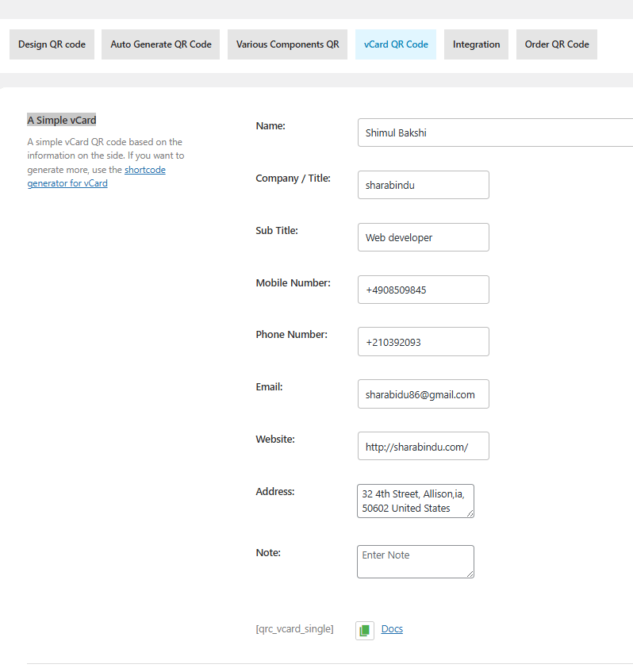This screenshot has height=672, width=633.
Task: Go to the Integration tab
Action: [x=476, y=44]
